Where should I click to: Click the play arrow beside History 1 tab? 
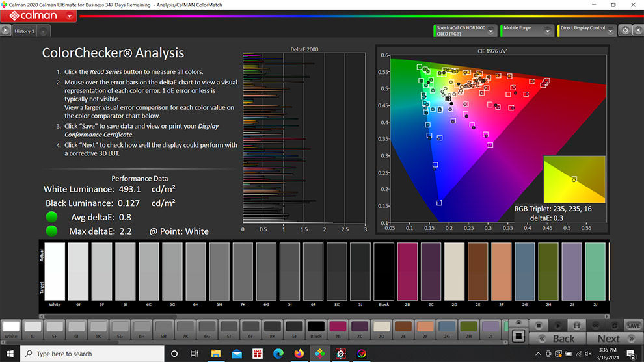pos(5,31)
